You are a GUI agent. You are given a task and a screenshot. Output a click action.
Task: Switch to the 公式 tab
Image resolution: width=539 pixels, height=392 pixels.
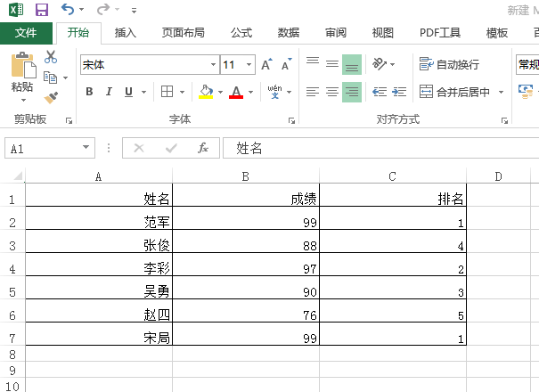coord(241,33)
